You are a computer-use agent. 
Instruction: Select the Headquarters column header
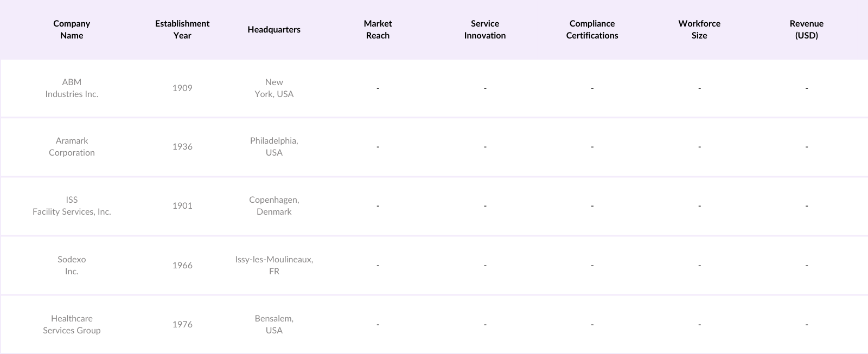274,29
